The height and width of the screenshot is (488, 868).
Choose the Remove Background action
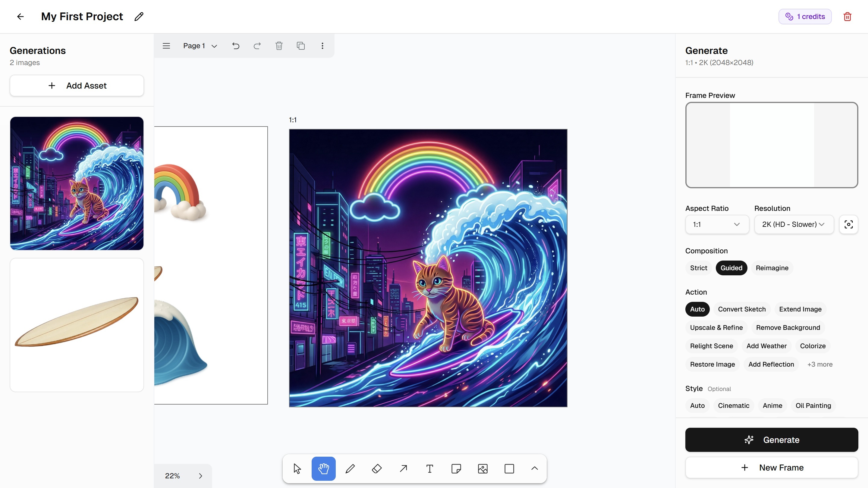coord(788,327)
